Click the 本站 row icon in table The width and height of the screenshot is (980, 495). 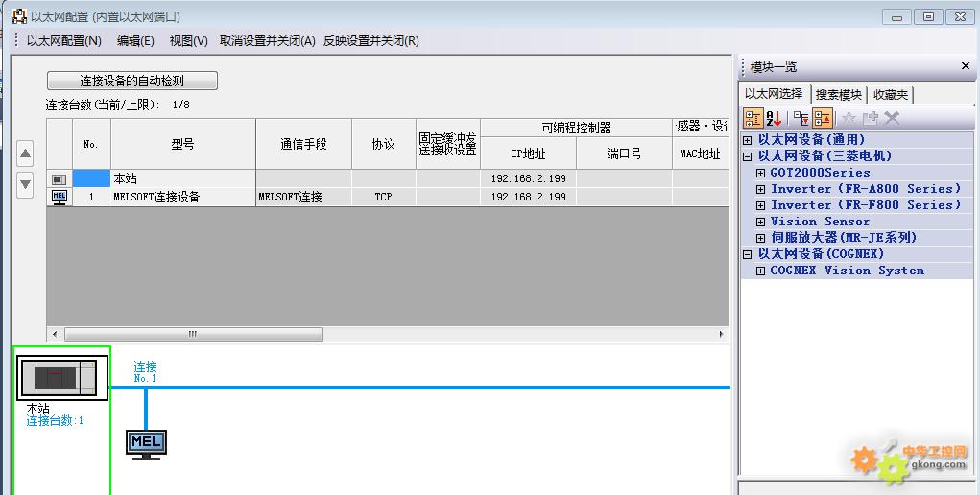point(59,179)
